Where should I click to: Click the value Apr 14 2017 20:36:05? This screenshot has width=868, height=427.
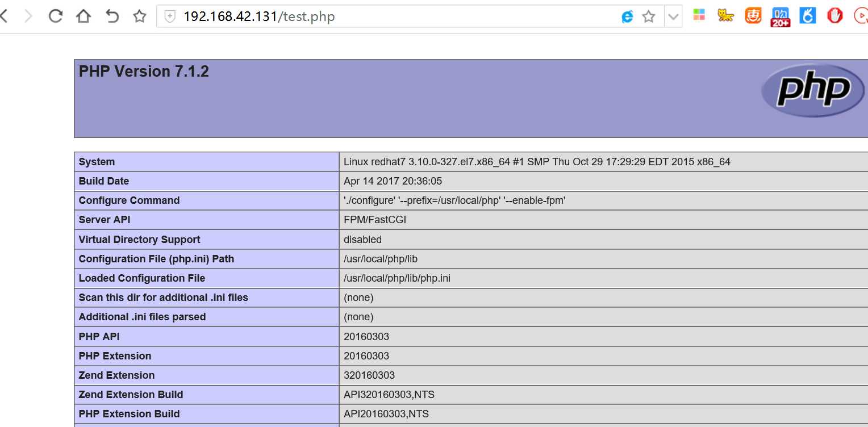point(393,181)
